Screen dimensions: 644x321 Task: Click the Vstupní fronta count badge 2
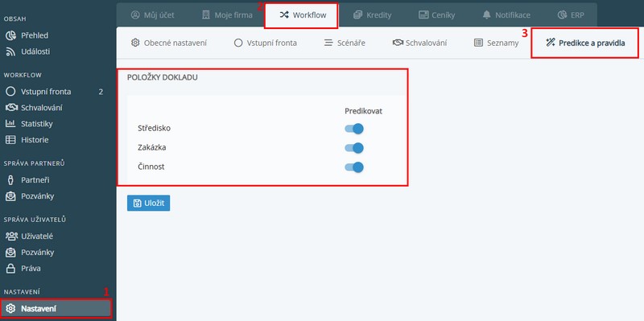101,92
